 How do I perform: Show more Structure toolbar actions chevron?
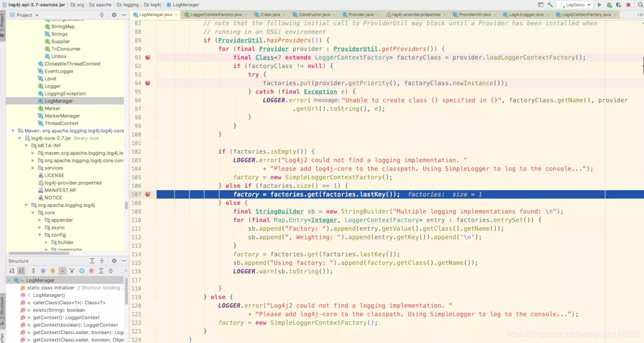coord(125,271)
